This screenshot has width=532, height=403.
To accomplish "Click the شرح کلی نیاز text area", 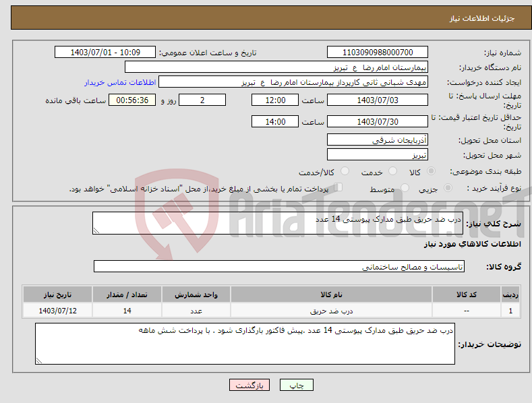I will [x=278, y=223].
